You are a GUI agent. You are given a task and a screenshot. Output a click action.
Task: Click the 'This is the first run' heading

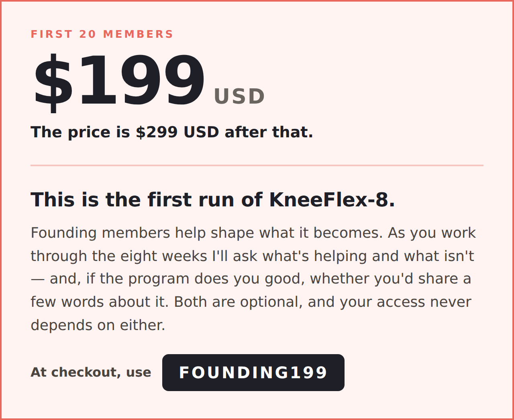pyautogui.click(x=213, y=200)
